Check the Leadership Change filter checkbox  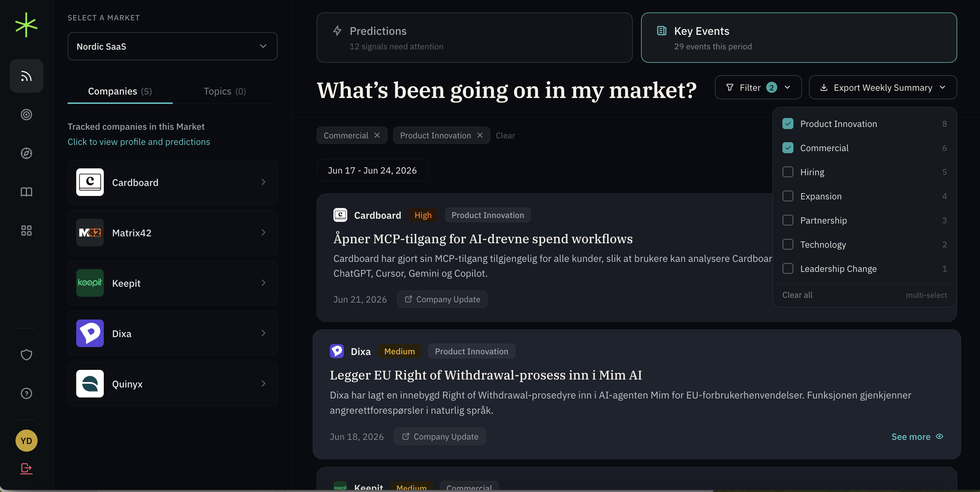(788, 269)
